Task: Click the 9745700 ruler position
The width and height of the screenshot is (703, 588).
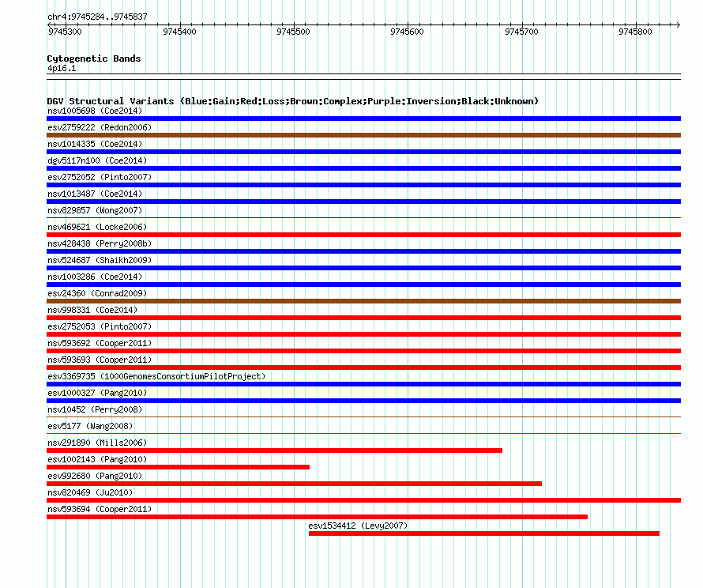Action: point(521,32)
